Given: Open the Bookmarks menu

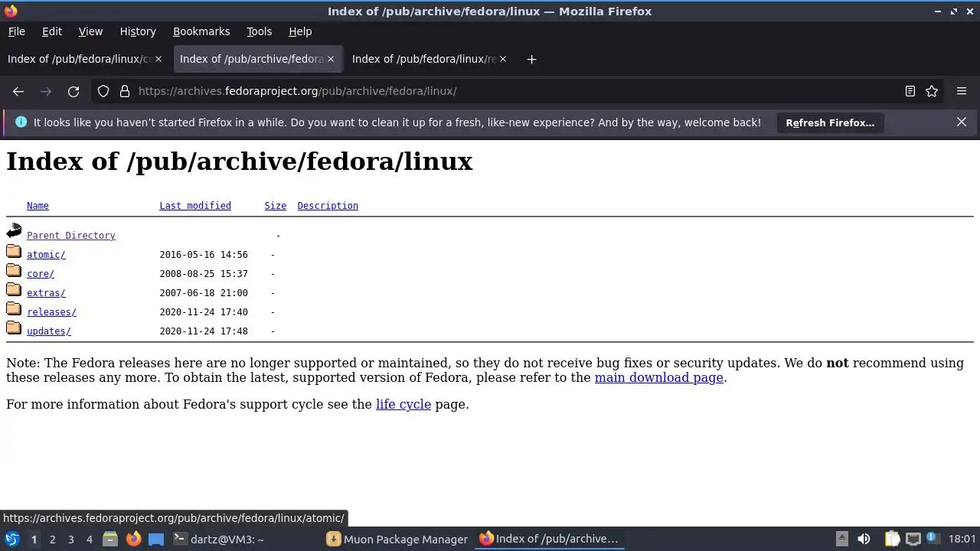Looking at the screenshot, I should (201, 31).
